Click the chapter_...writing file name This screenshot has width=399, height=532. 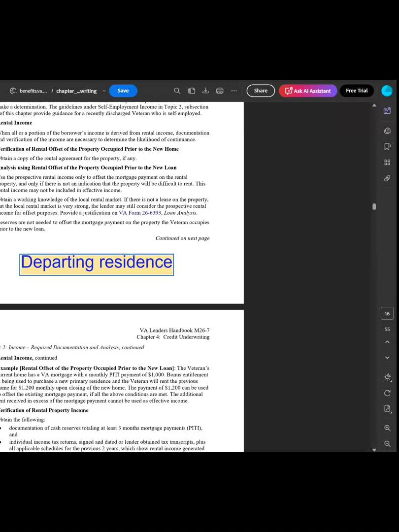click(x=76, y=91)
